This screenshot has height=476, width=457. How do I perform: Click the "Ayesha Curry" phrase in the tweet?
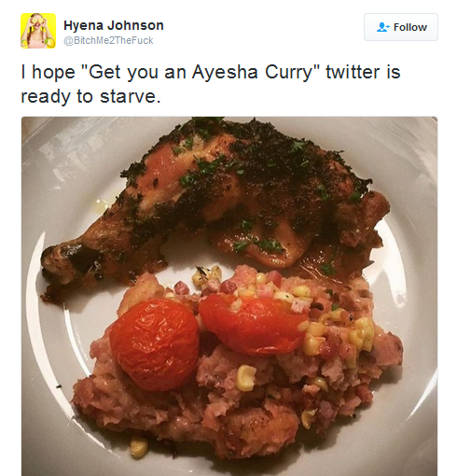click(252, 72)
